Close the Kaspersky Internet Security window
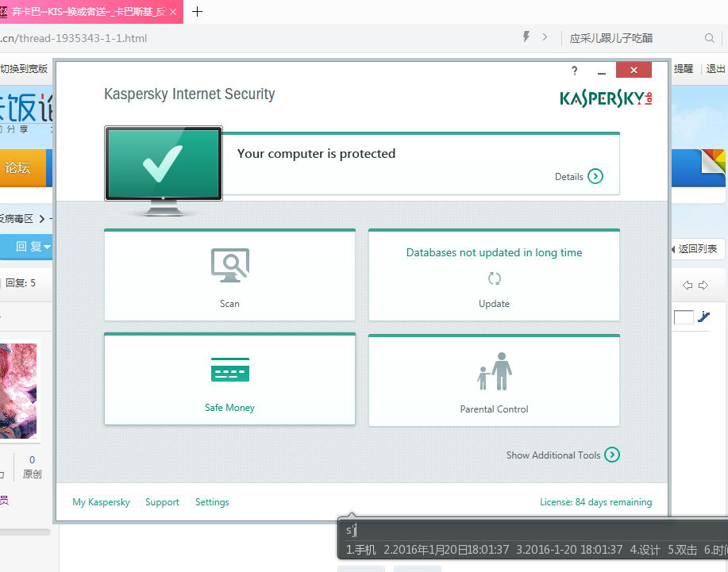 634,70
